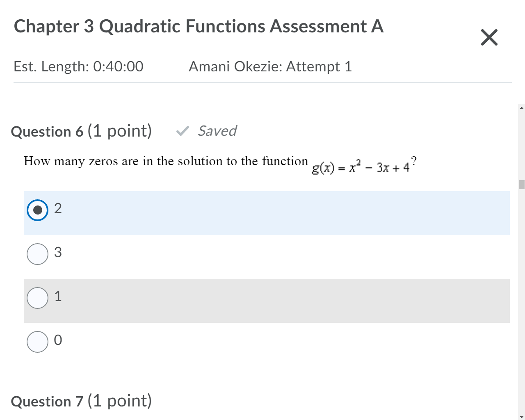
Task: Click the scrollbar thumb on the right
Action: (521, 184)
